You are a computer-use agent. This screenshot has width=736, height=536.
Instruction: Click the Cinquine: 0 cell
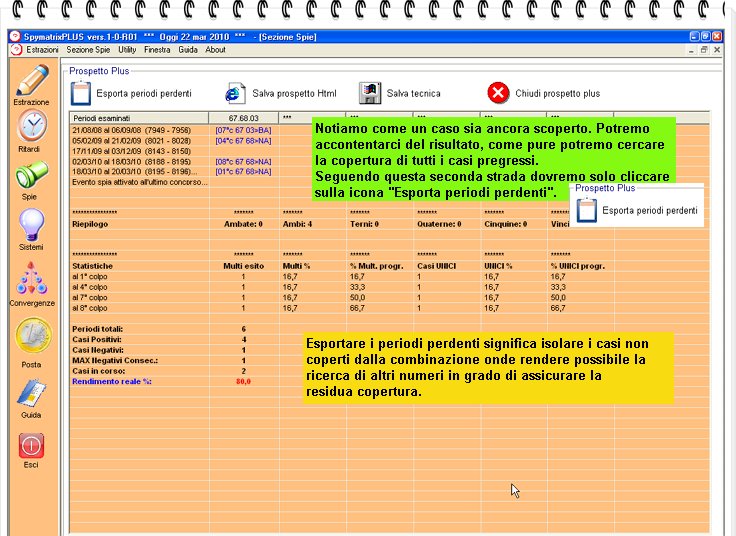506,224
